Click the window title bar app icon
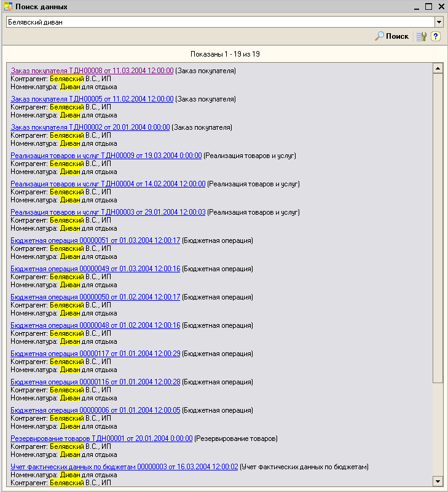 click(7, 6)
